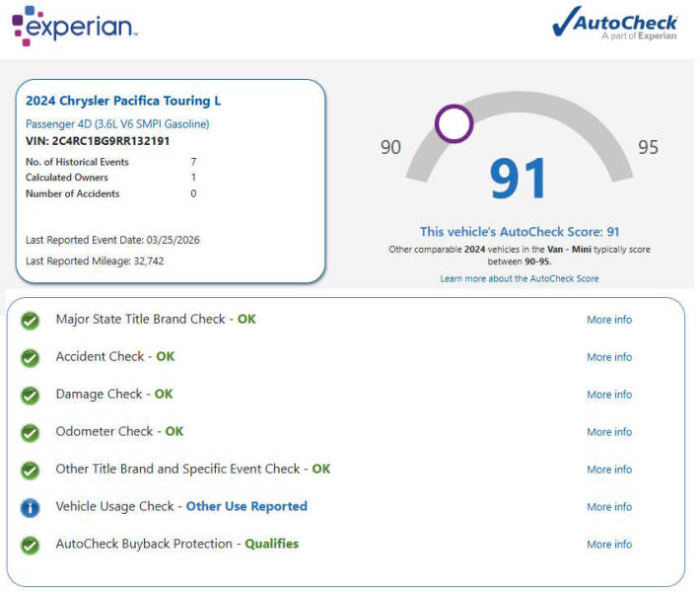Click Last Reported Mileage 32,742
700x592 pixels.
pyautogui.click(x=95, y=260)
